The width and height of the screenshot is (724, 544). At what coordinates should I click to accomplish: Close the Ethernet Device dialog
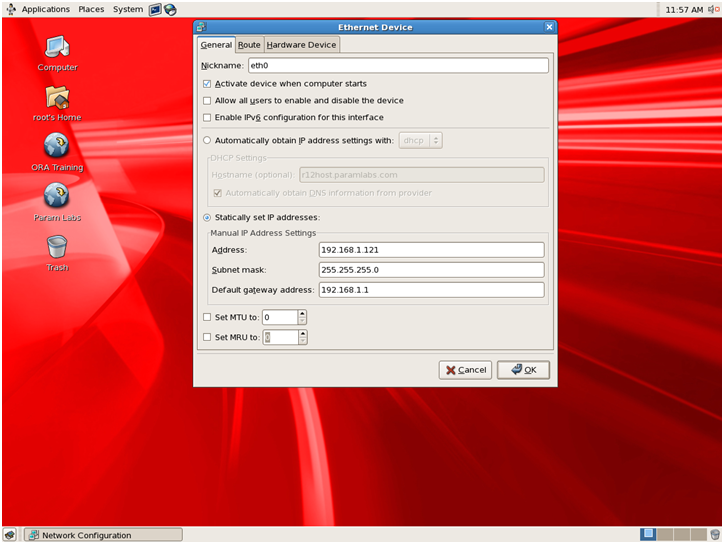tap(549, 27)
